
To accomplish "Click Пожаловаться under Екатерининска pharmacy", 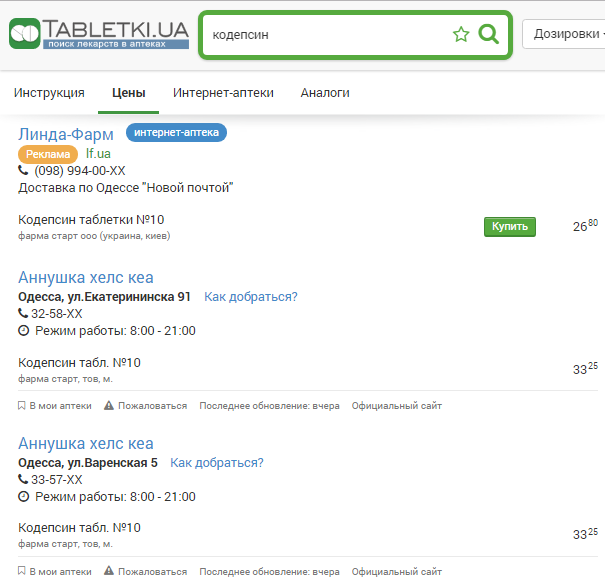I will click(145, 406).
